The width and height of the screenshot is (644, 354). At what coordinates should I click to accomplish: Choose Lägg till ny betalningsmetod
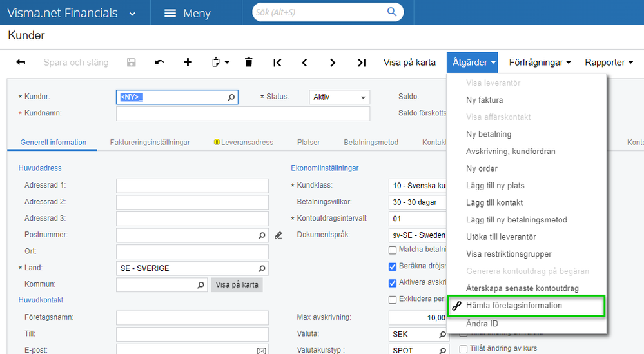[x=516, y=220]
